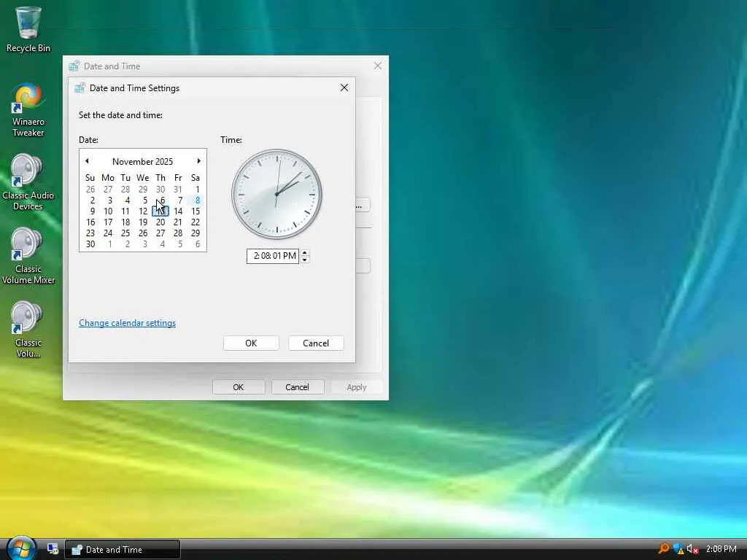Click OK in the background Date and Time window
Image resolution: width=747 pixels, height=560 pixels.
239,387
